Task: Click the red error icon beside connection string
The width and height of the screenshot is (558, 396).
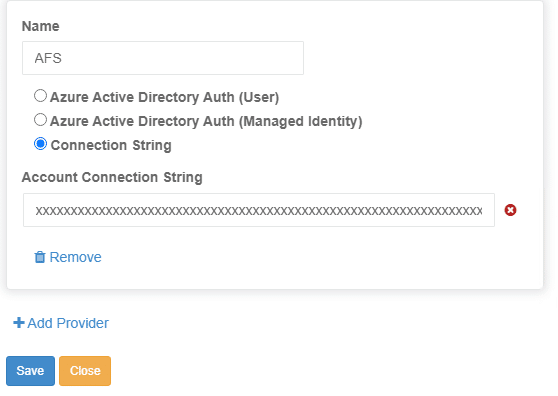Action: click(510, 210)
